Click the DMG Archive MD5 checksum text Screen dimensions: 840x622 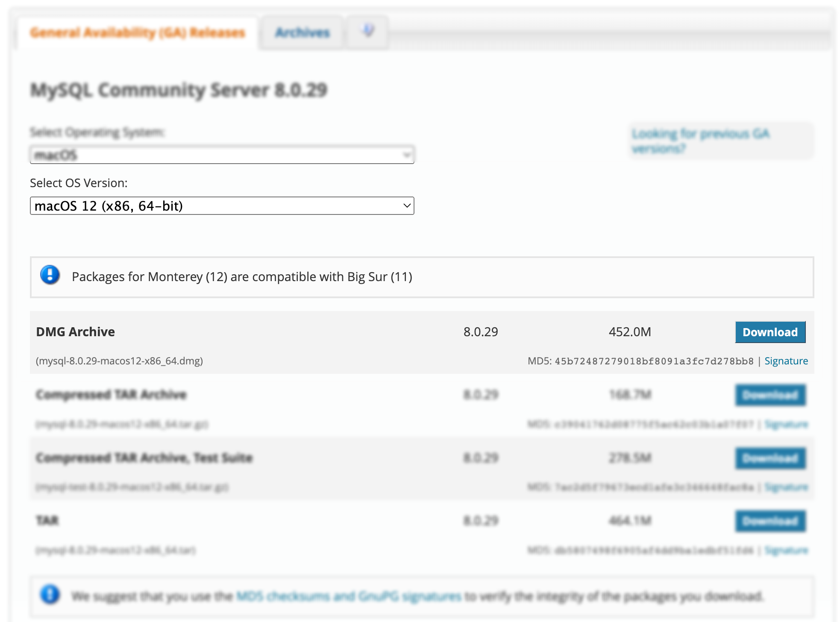click(654, 361)
